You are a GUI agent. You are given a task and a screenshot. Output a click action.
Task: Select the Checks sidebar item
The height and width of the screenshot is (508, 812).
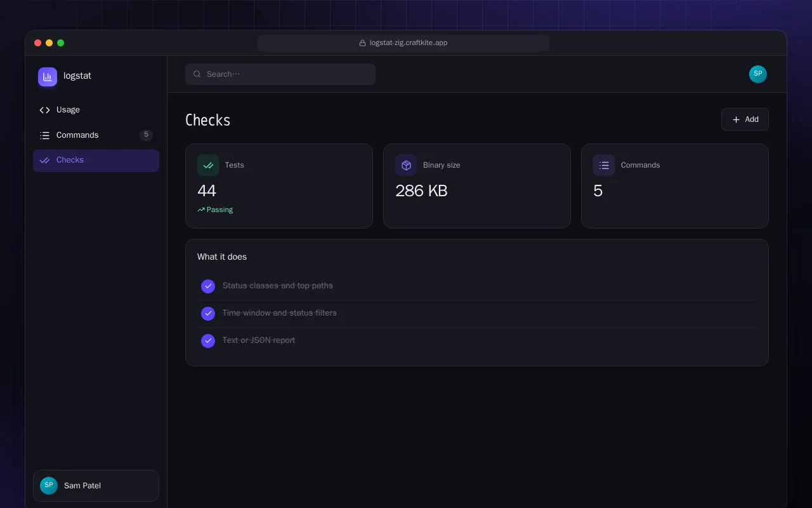tap(96, 161)
